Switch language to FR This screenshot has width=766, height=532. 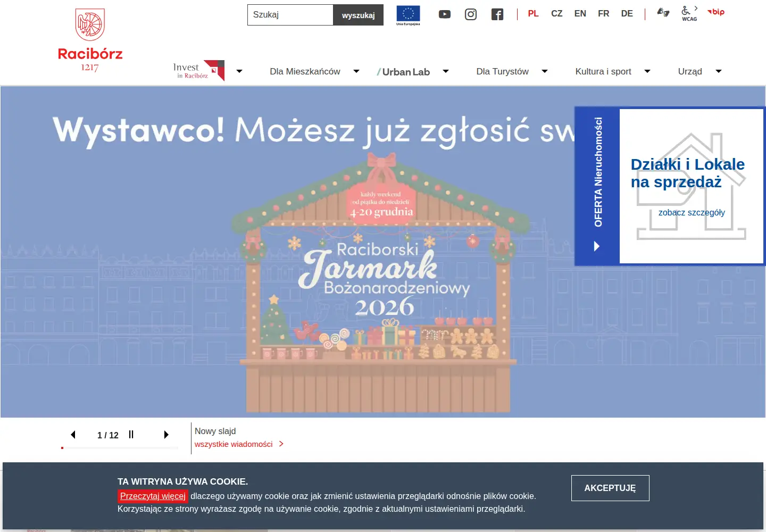(x=604, y=14)
